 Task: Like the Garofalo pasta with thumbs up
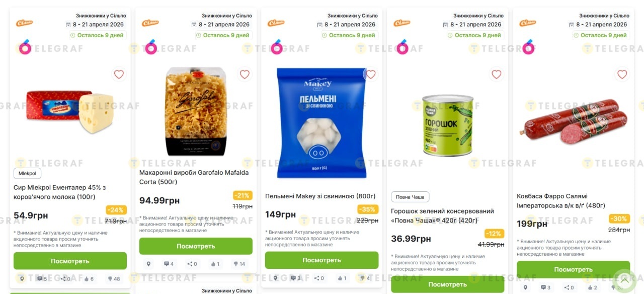pos(215,264)
